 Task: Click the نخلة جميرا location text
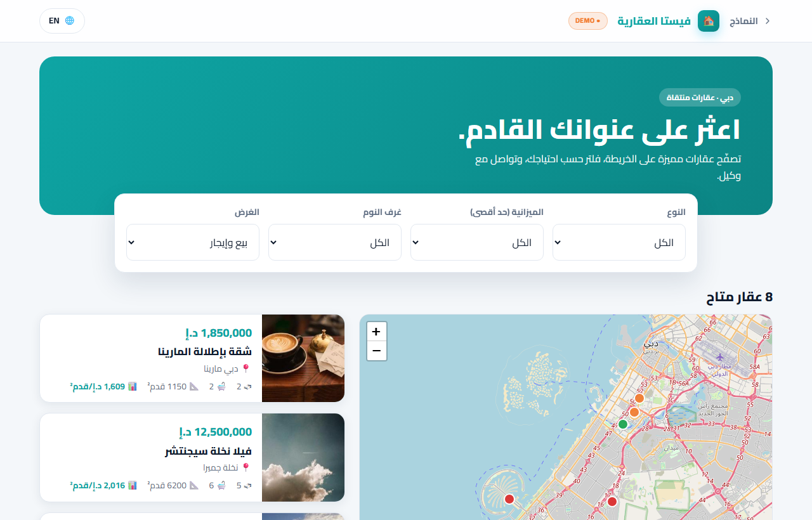(221, 468)
